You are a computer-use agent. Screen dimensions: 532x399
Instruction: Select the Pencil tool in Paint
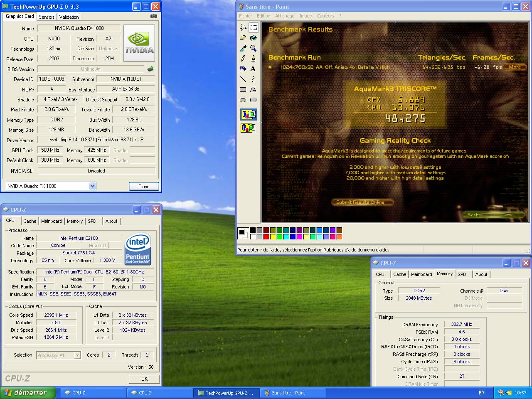pos(243,59)
